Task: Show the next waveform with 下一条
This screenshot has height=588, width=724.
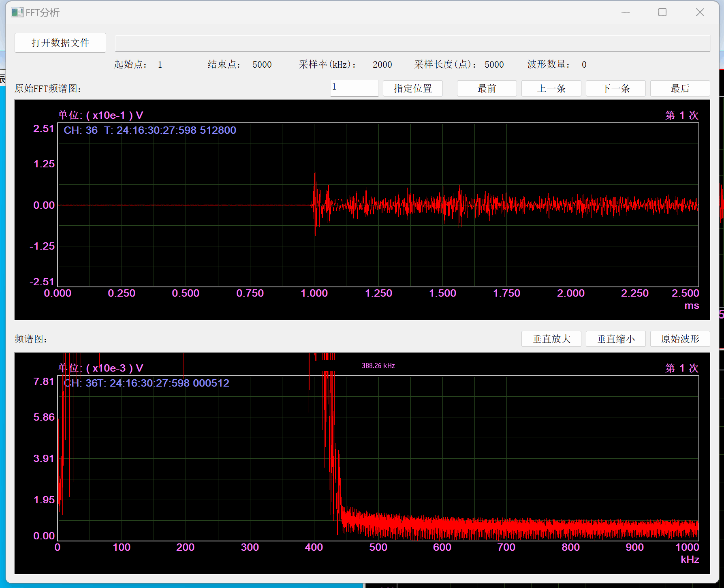Action: pyautogui.click(x=615, y=88)
